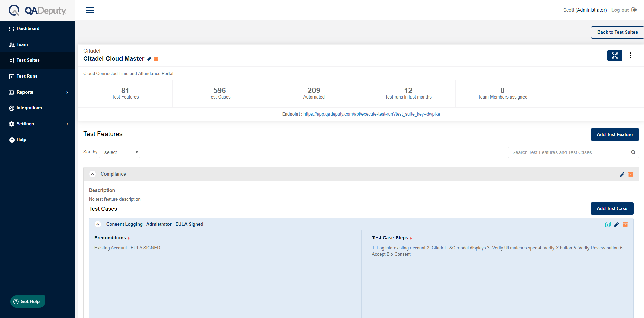This screenshot has height=318, width=644.
Task: Expand suite panel to full screen
Action: (615, 56)
